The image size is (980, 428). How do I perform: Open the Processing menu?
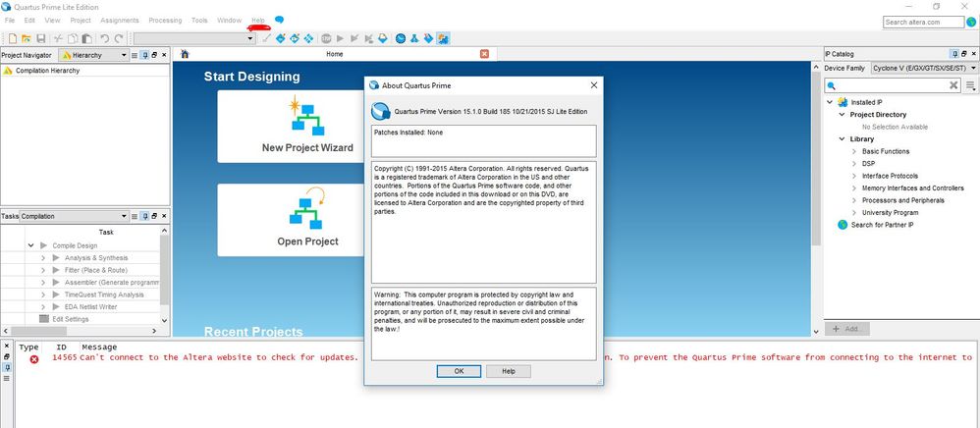(164, 20)
